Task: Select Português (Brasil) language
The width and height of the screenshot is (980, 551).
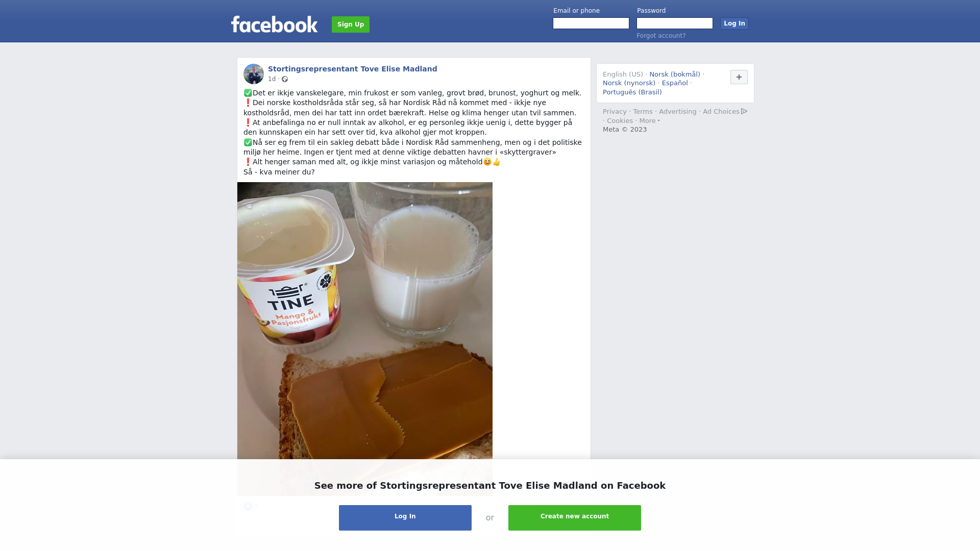Action: pos(632,92)
